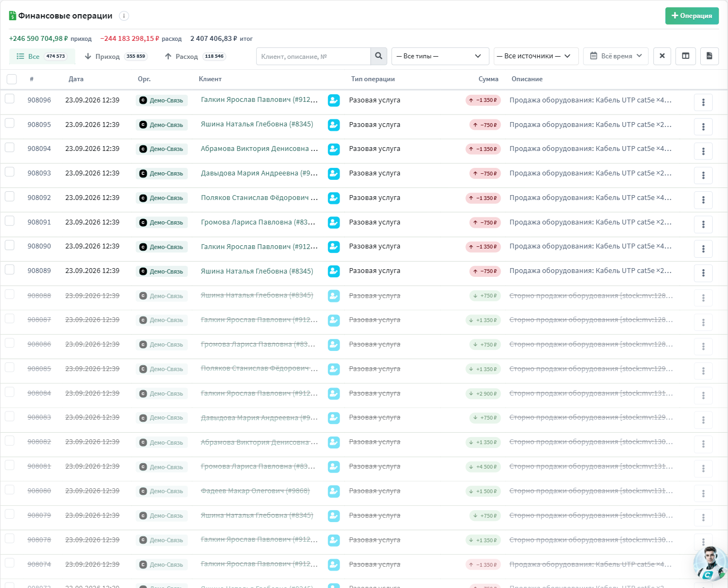Open three-dot menu for row 908093

point(703,175)
